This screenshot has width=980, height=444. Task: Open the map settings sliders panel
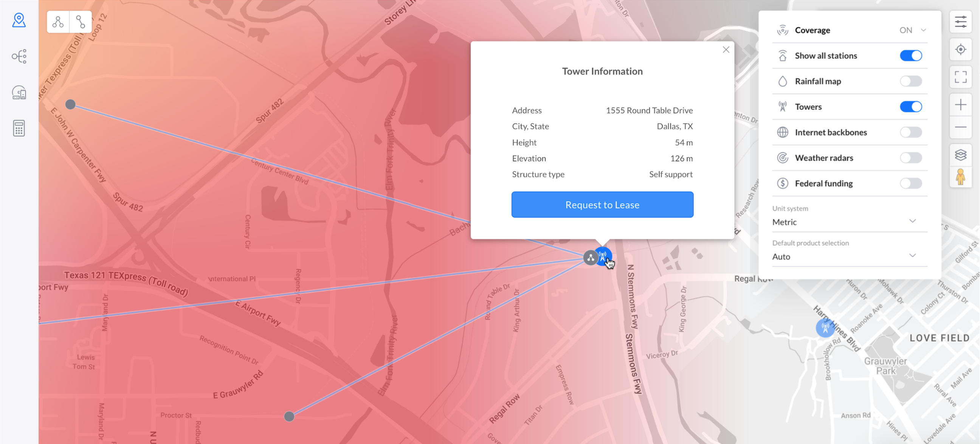pos(960,21)
